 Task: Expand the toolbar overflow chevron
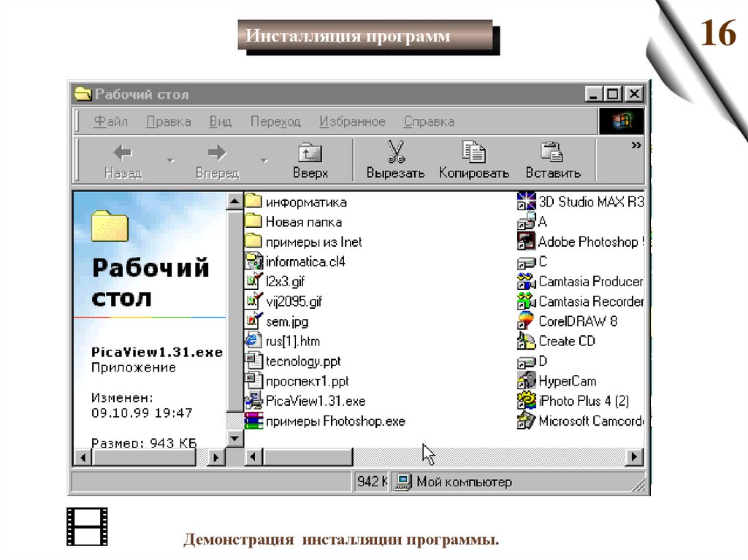click(636, 145)
